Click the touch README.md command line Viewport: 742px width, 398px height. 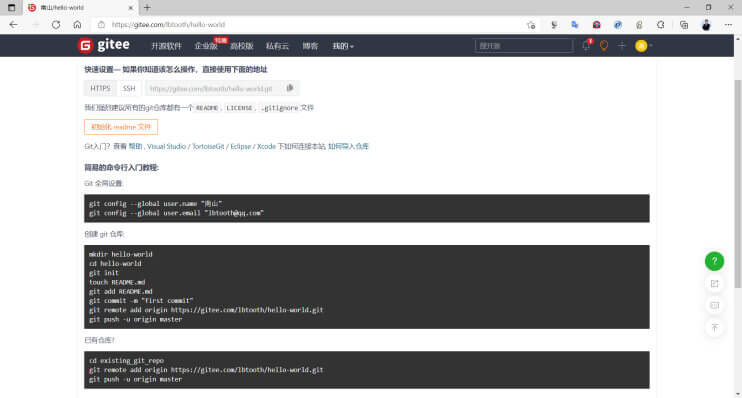(117, 282)
